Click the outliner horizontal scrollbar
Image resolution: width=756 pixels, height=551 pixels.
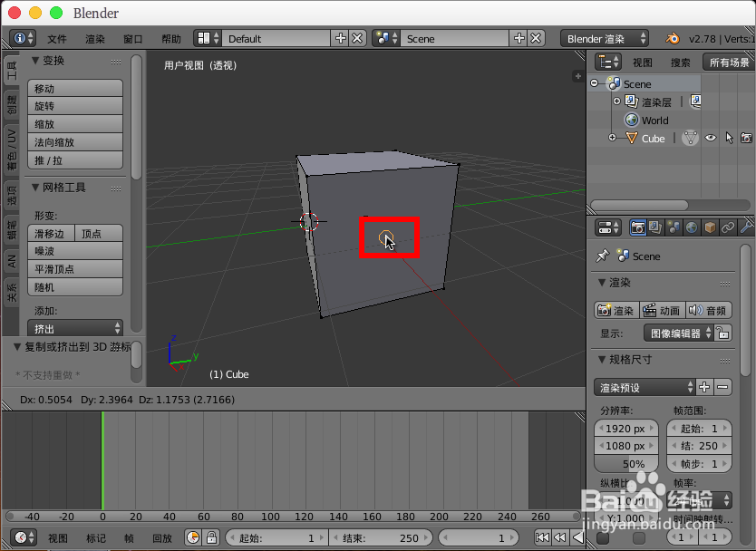tap(639, 205)
